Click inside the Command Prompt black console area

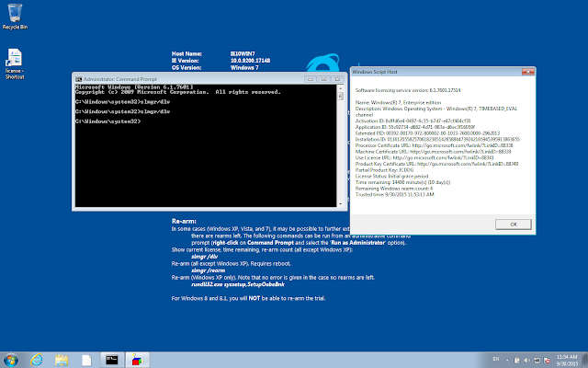[x=206, y=145]
